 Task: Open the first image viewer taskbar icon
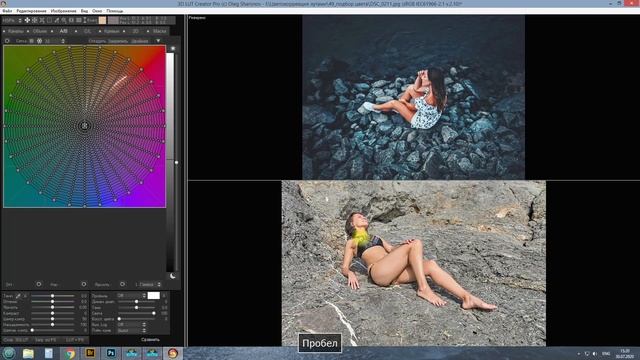[131, 353]
